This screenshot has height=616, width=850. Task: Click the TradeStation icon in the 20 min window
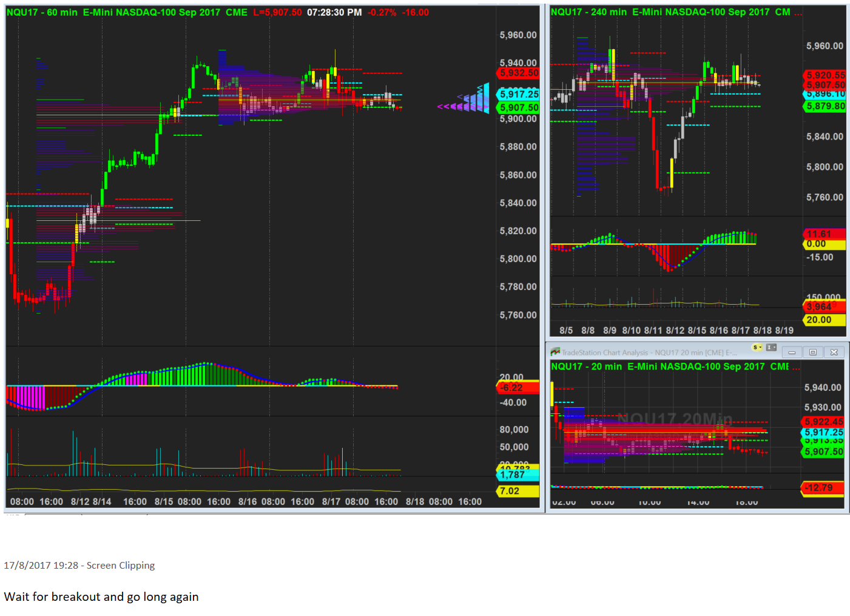pos(555,352)
